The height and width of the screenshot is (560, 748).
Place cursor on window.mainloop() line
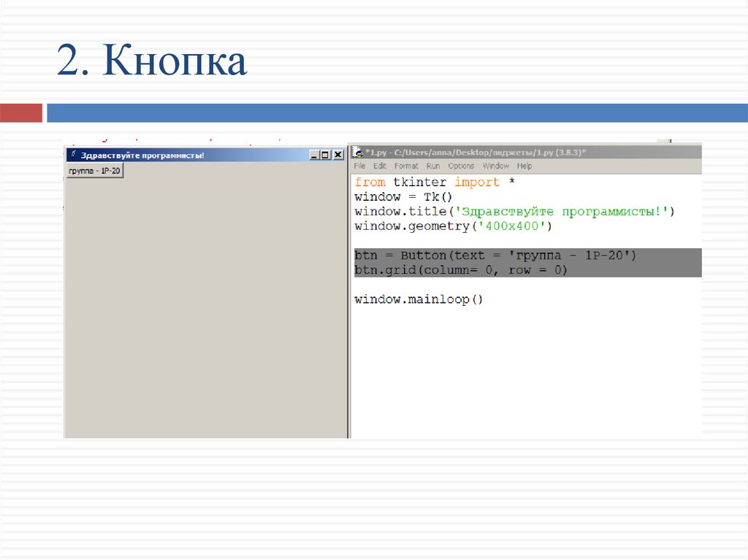tap(419, 299)
